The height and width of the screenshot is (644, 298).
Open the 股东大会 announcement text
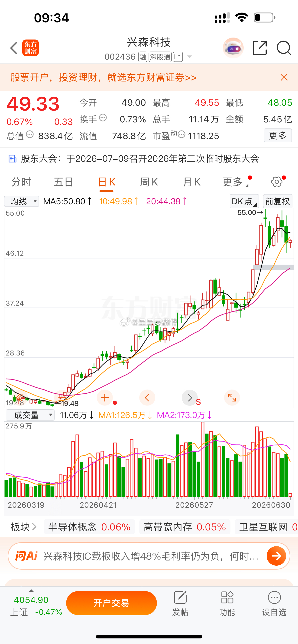point(140,159)
